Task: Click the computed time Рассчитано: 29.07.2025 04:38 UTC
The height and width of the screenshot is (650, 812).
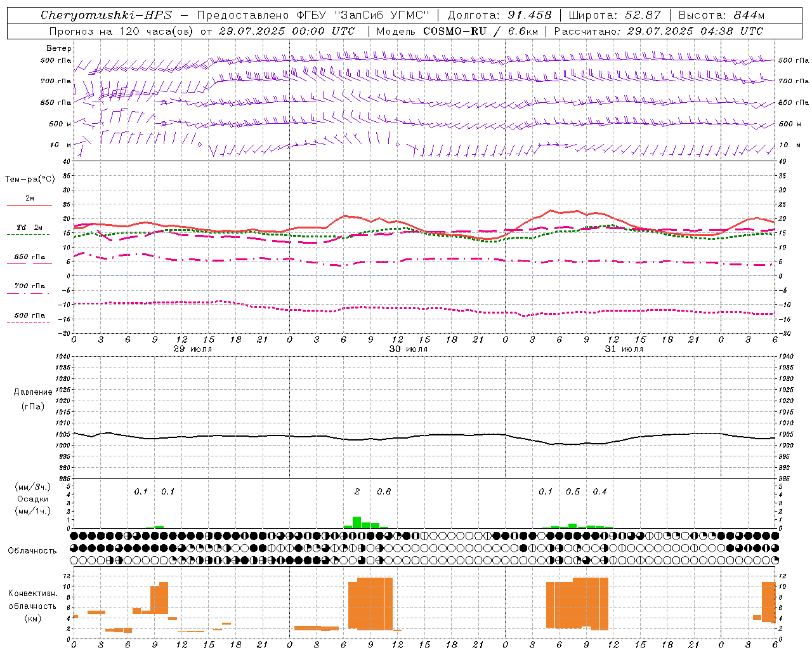Action: pos(658,31)
